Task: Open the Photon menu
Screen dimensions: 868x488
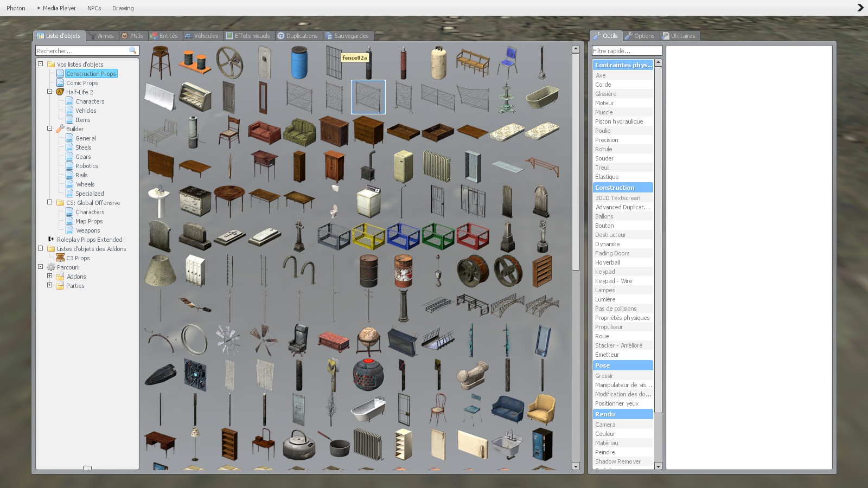Action: (16, 8)
